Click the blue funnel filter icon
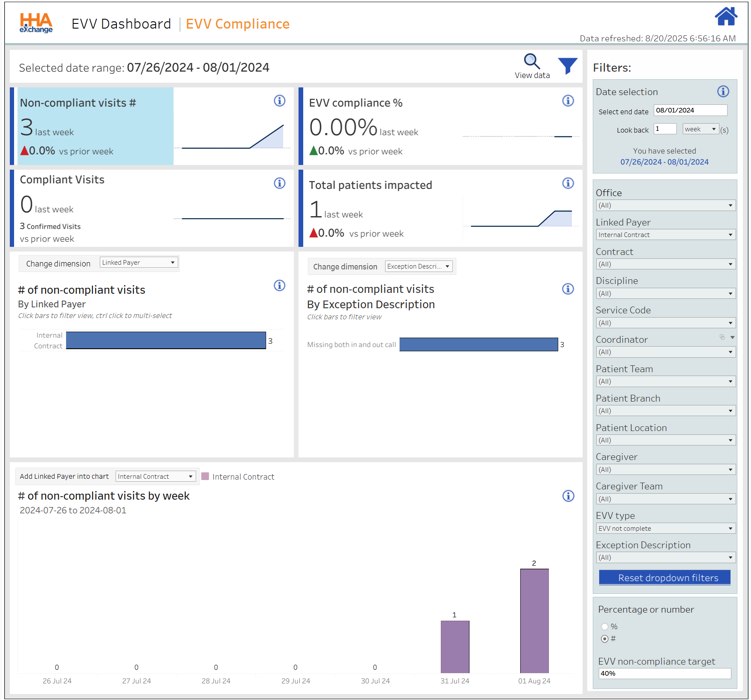The height and width of the screenshot is (700, 751). pyautogui.click(x=567, y=66)
